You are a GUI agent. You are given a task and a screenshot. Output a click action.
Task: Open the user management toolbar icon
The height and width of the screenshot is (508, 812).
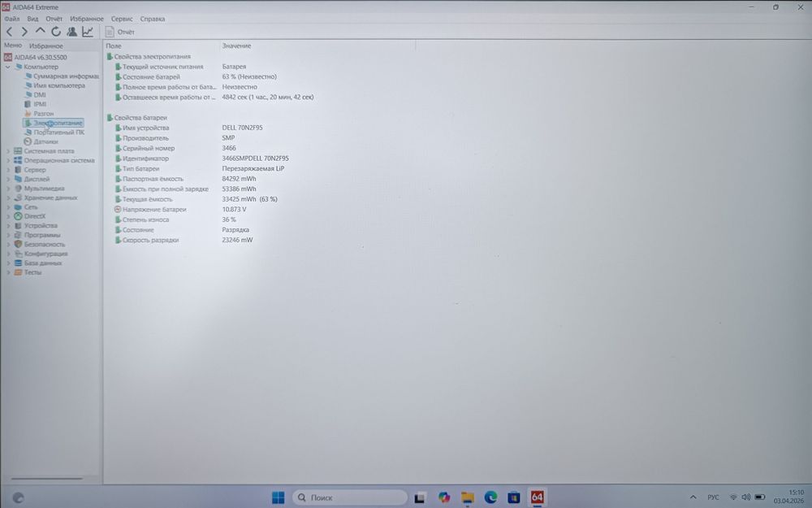(x=72, y=32)
